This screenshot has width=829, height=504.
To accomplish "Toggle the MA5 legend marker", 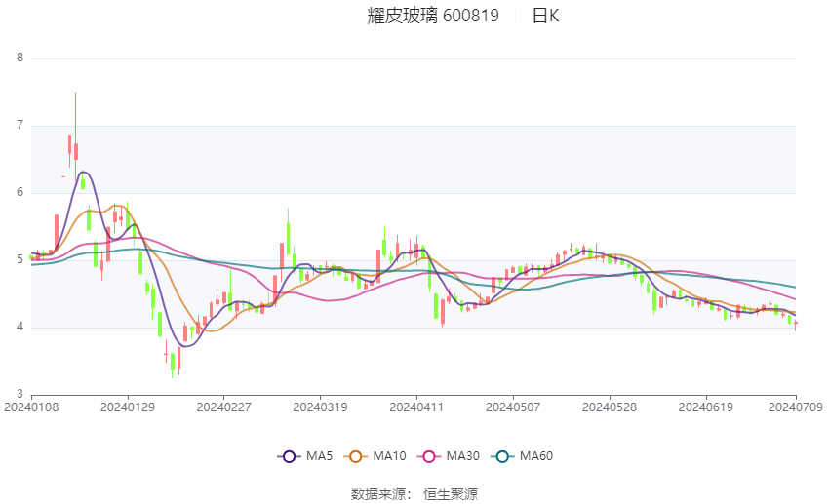I will tap(289, 456).
